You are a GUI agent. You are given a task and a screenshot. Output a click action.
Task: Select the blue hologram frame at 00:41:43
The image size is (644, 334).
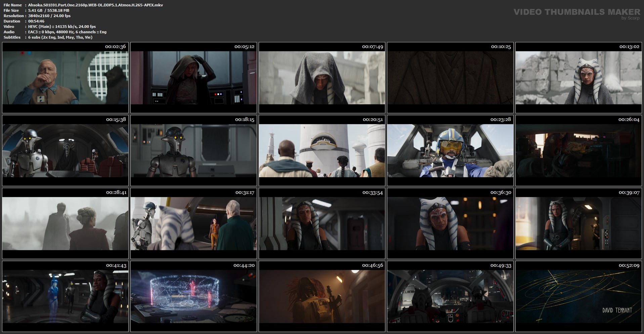pyautogui.click(x=65, y=296)
